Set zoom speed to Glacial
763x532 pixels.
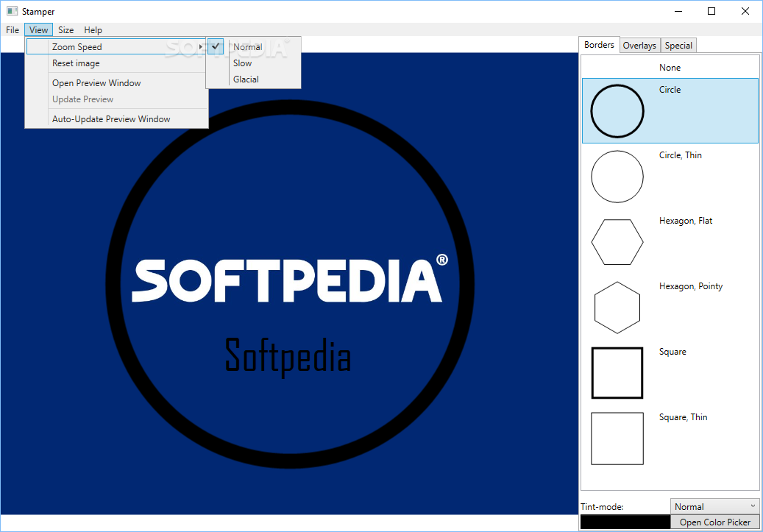[254, 79]
